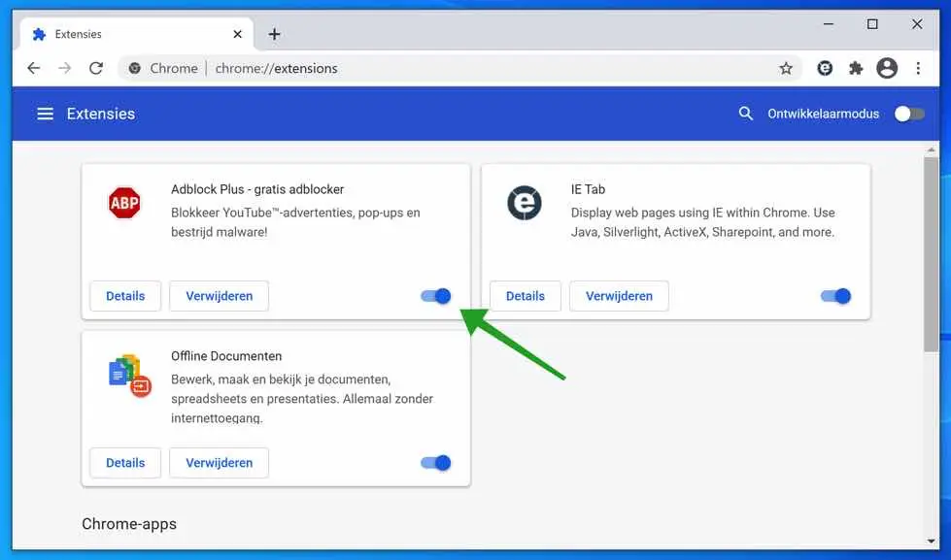
Task: Click the 'Offline Documenten' title text
Action: [x=226, y=356]
